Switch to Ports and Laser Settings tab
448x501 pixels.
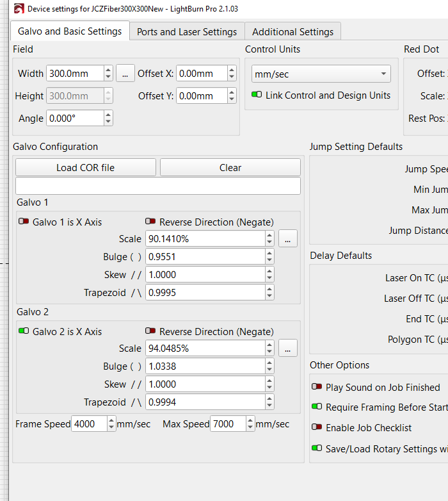point(187,31)
